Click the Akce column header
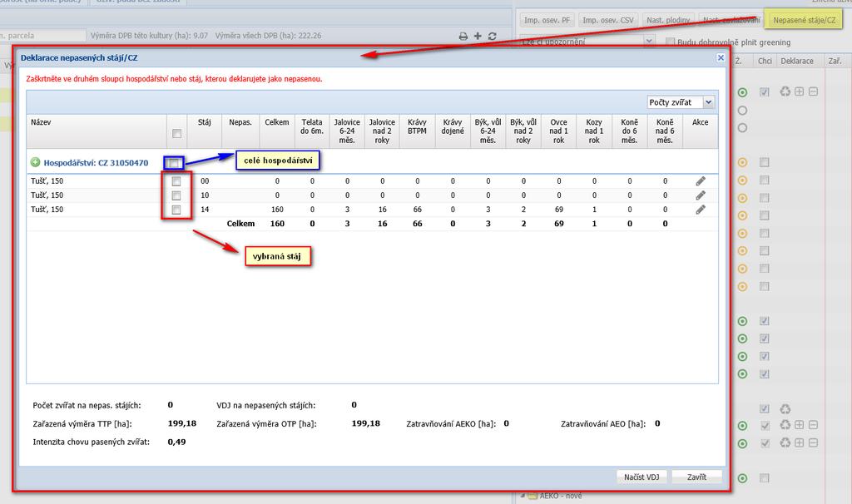 (x=701, y=131)
